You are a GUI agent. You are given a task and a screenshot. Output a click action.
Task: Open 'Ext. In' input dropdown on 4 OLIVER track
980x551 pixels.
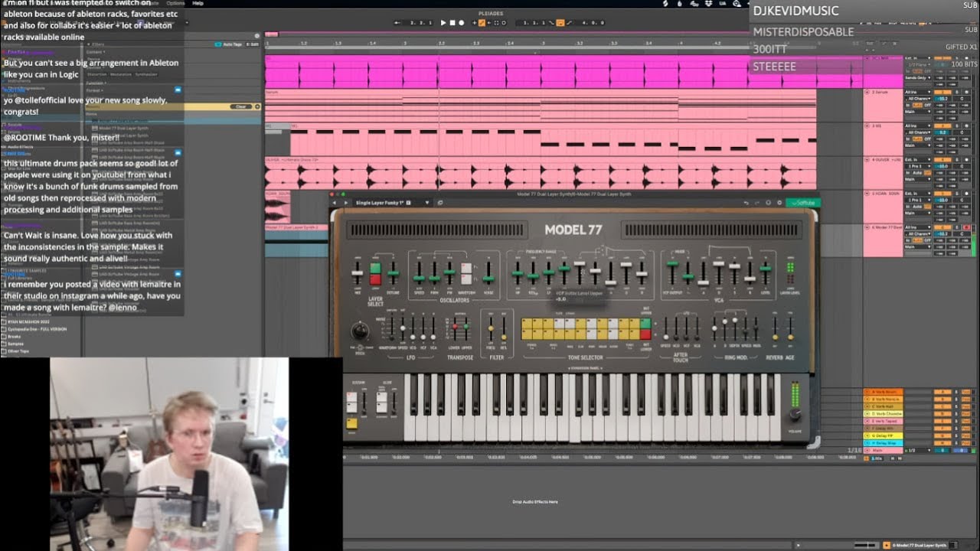pos(917,159)
